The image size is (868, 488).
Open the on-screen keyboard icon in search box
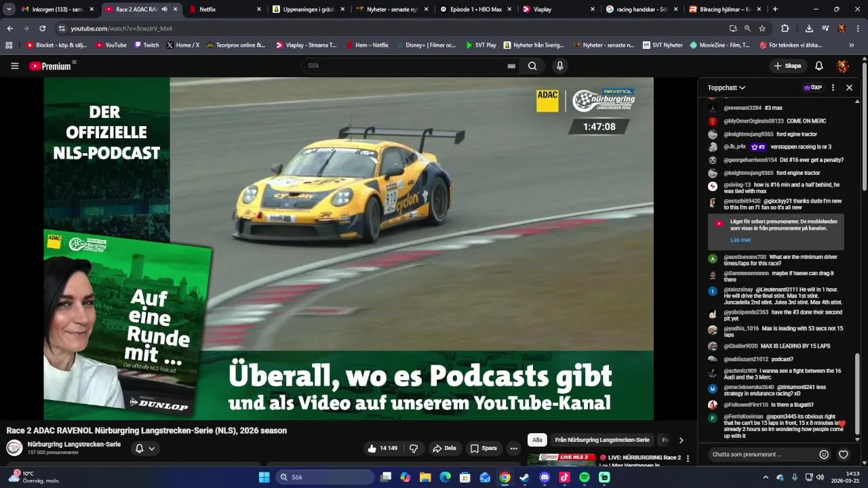coord(511,66)
